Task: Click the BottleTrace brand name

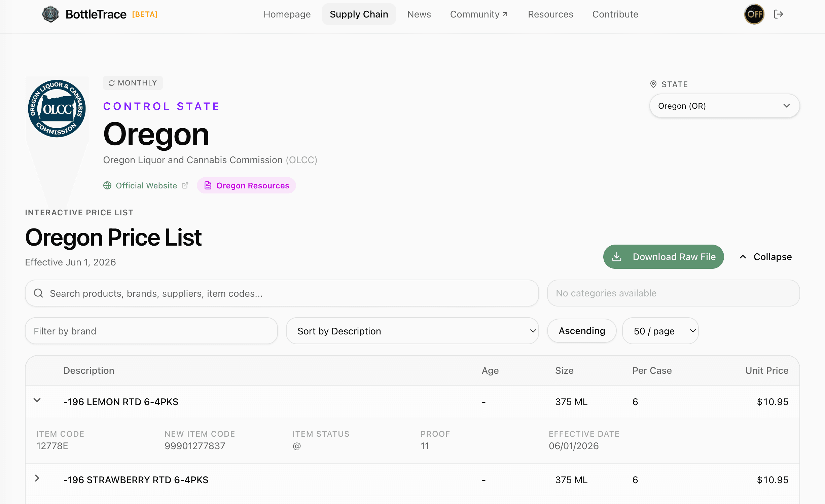Action: (x=96, y=14)
